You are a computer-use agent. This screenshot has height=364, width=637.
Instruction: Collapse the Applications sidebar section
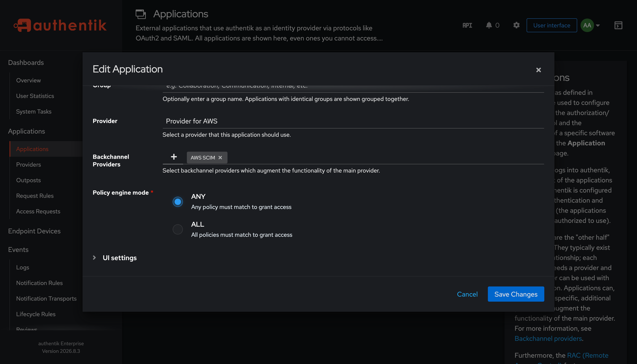click(26, 131)
